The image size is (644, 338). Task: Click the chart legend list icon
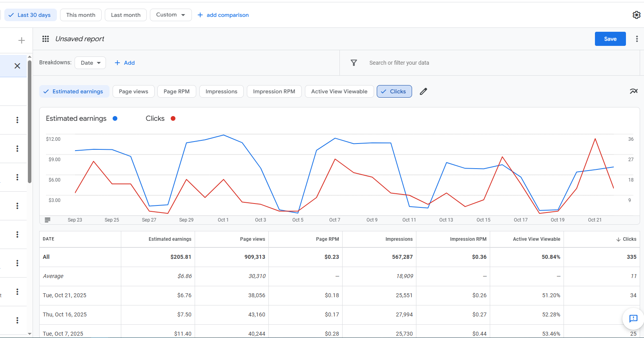47,220
